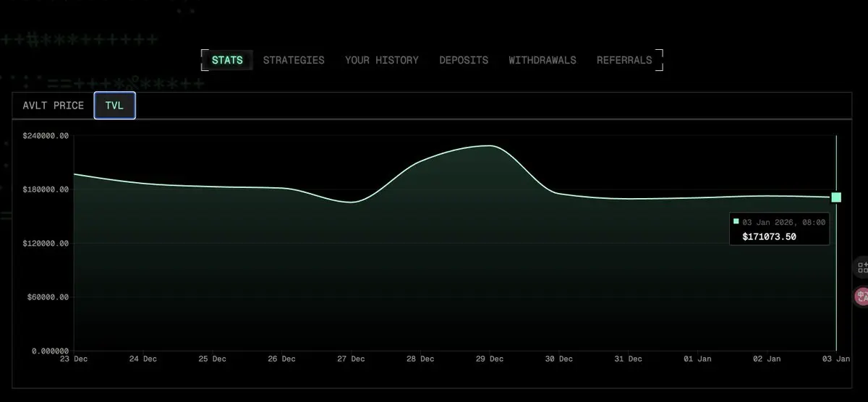Select the TVL chart tab
The height and width of the screenshot is (402, 868).
click(x=114, y=106)
